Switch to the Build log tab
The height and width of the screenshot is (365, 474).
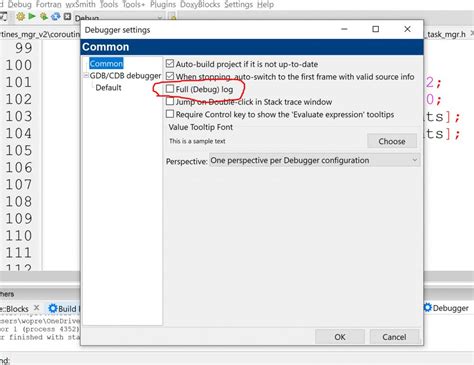click(x=63, y=309)
